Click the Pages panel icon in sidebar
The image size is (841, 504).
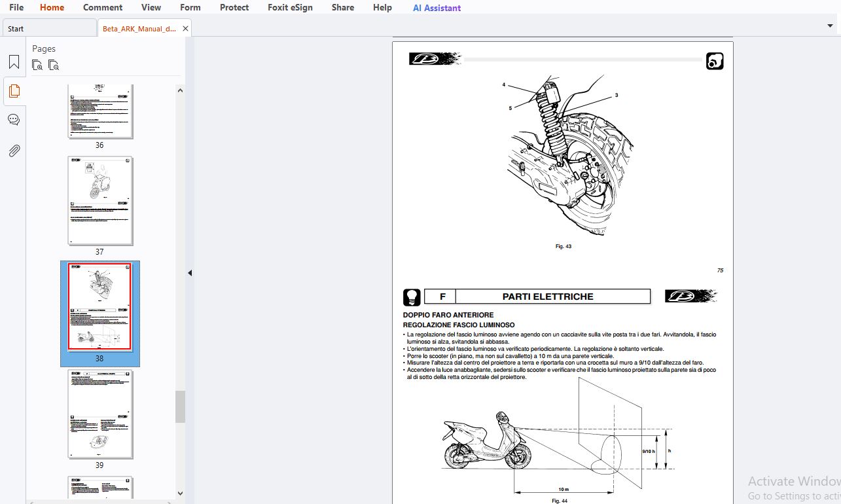tap(14, 91)
